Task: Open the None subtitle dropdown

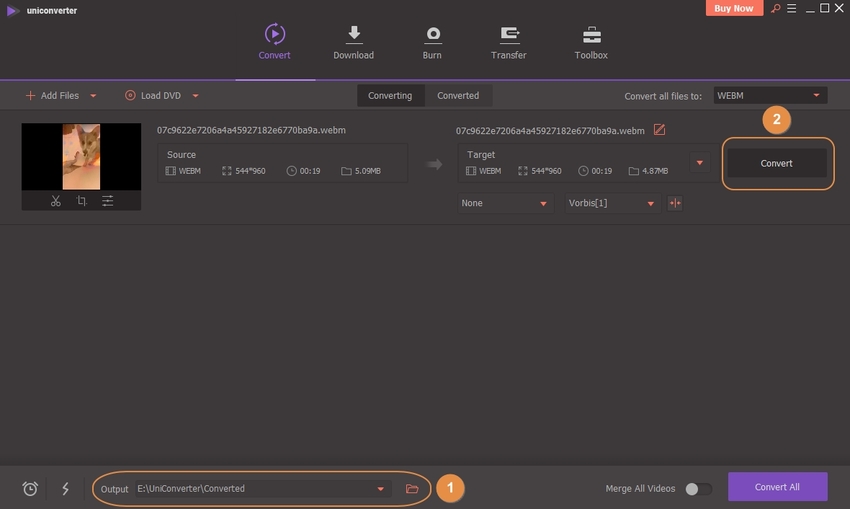Action: (504, 203)
